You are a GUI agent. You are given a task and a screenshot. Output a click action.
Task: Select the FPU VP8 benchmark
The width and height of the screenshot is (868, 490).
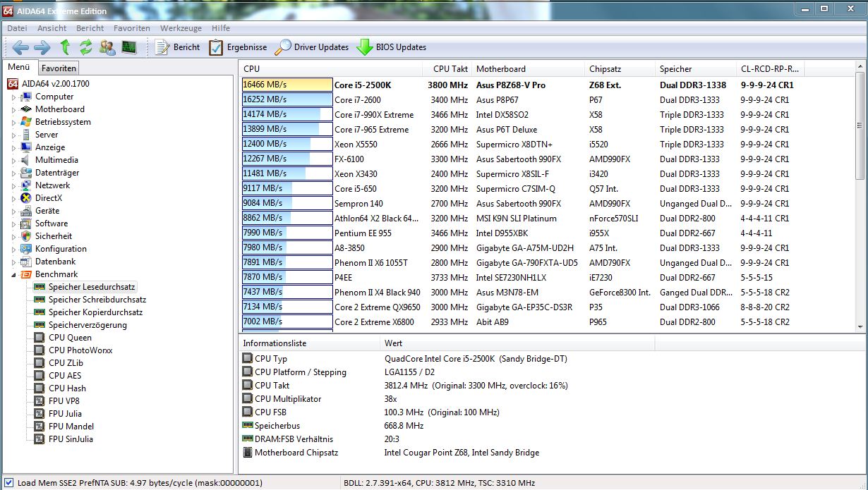coord(64,401)
